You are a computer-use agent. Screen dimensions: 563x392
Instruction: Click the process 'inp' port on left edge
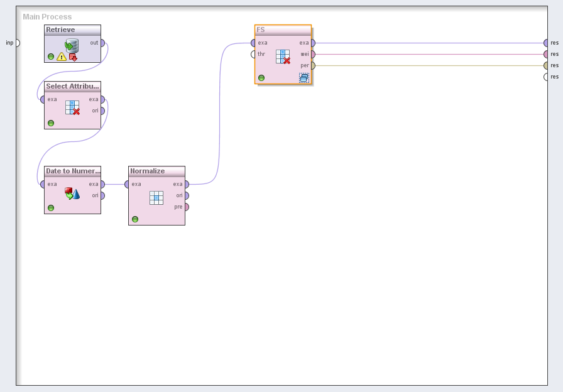[x=17, y=43]
